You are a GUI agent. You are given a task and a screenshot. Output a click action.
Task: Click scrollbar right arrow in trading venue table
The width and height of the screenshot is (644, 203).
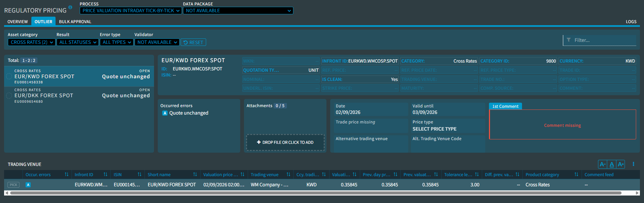coord(637,193)
